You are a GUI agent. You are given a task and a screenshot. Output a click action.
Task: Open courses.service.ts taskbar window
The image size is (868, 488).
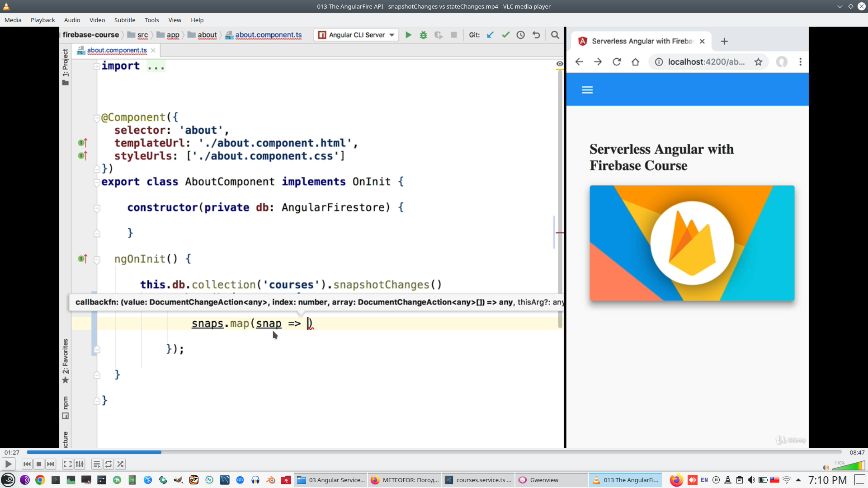(x=478, y=480)
